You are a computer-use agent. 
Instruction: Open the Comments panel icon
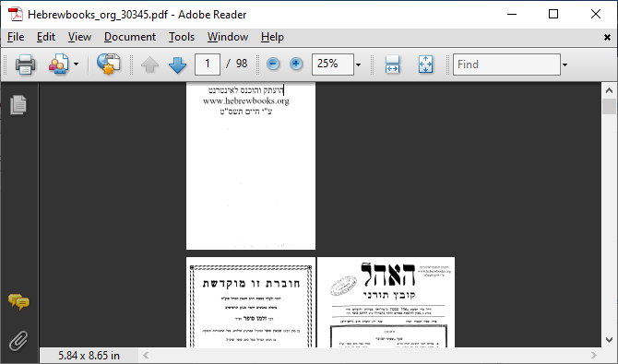coord(18,302)
